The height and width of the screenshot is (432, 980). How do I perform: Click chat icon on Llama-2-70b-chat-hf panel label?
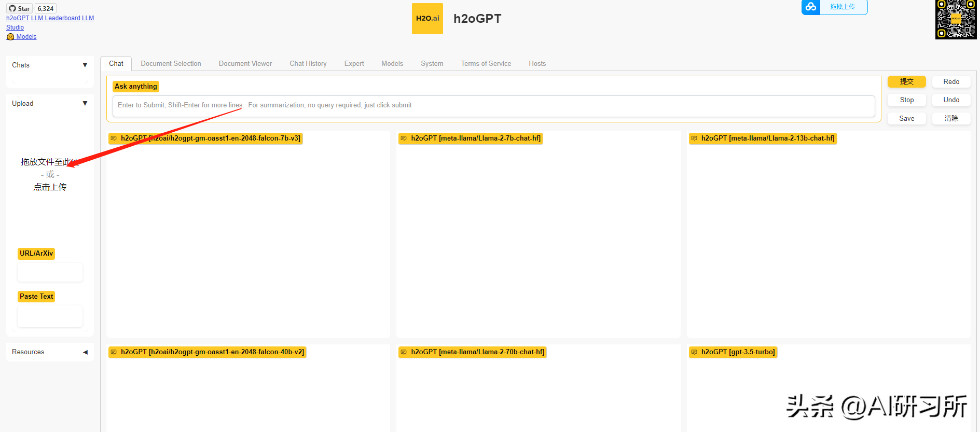click(x=404, y=352)
